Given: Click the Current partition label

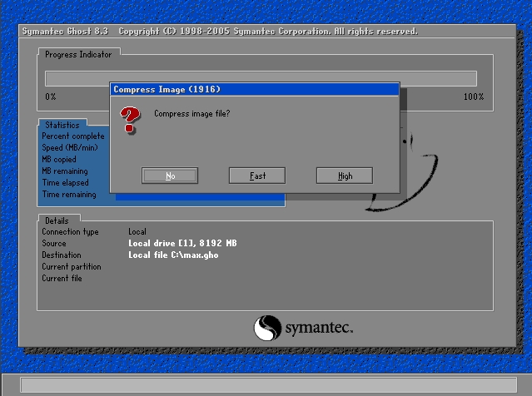Looking at the screenshot, I should point(72,267).
